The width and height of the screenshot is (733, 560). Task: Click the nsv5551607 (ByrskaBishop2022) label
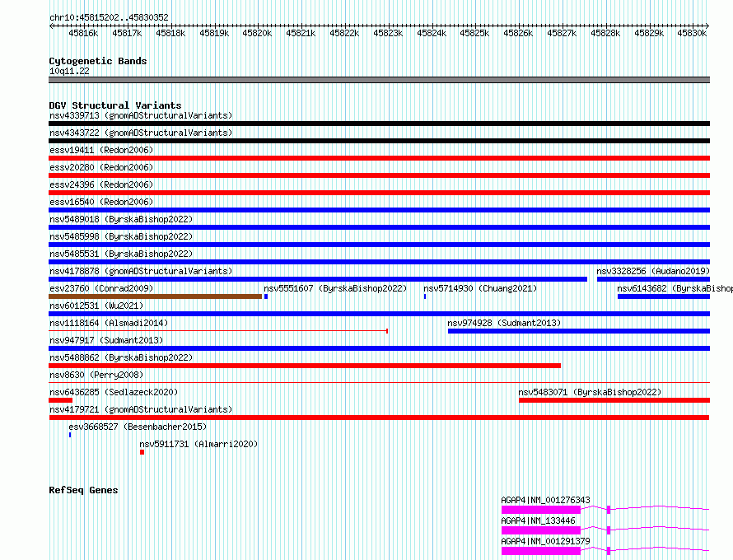(x=335, y=288)
